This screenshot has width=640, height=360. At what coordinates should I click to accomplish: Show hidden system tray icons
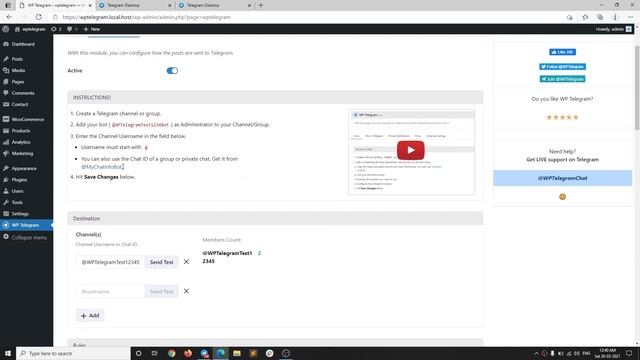536,353
